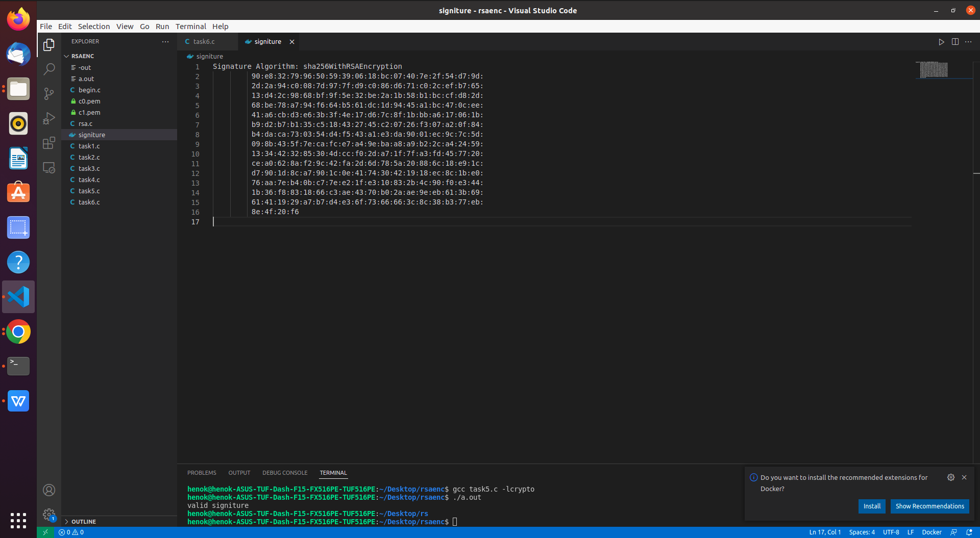980x538 pixels.
Task: Open the Manage gear menu
Action: [x=48, y=515]
